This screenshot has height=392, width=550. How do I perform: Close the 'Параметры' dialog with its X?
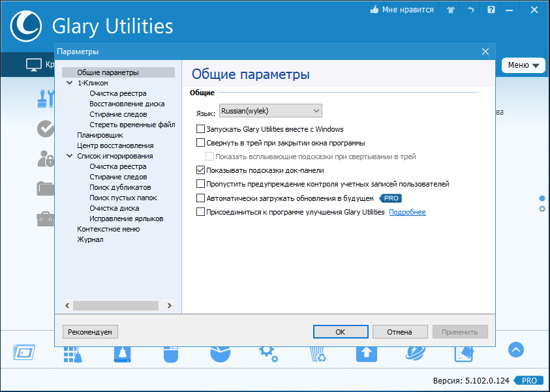pos(485,52)
